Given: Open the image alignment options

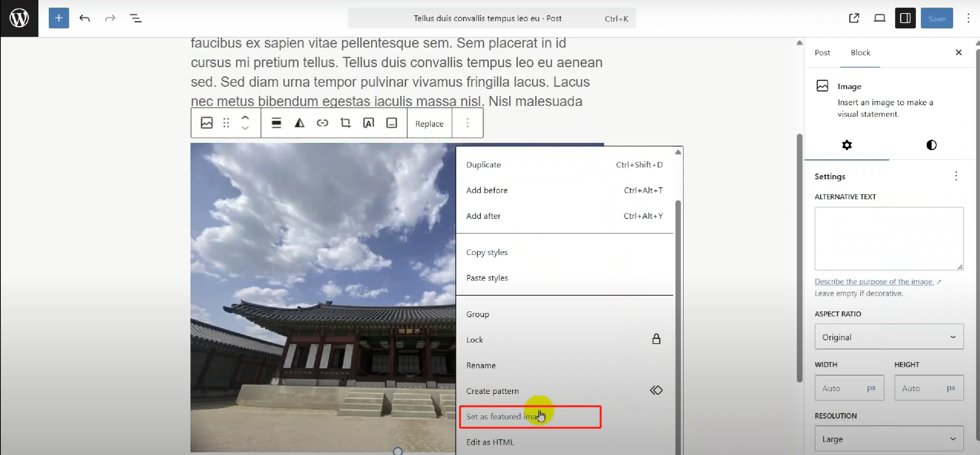Looking at the screenshot, I should [276, 123].
